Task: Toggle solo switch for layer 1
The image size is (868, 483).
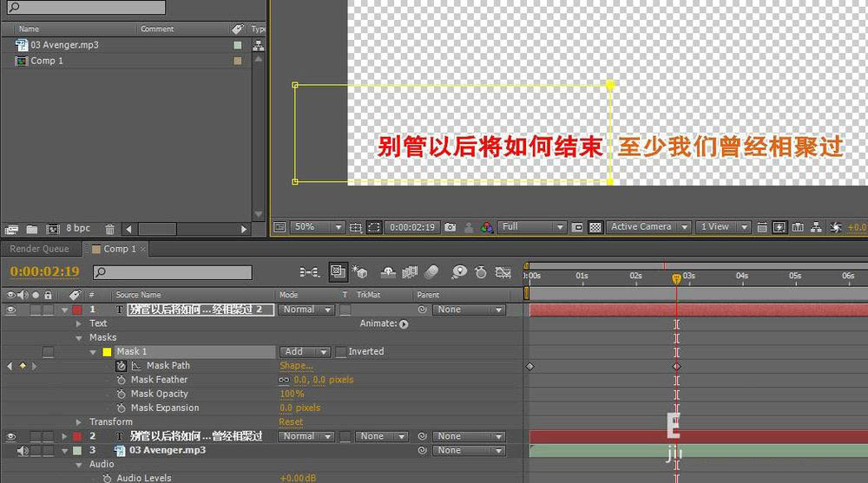Action: tap(36, 310)
